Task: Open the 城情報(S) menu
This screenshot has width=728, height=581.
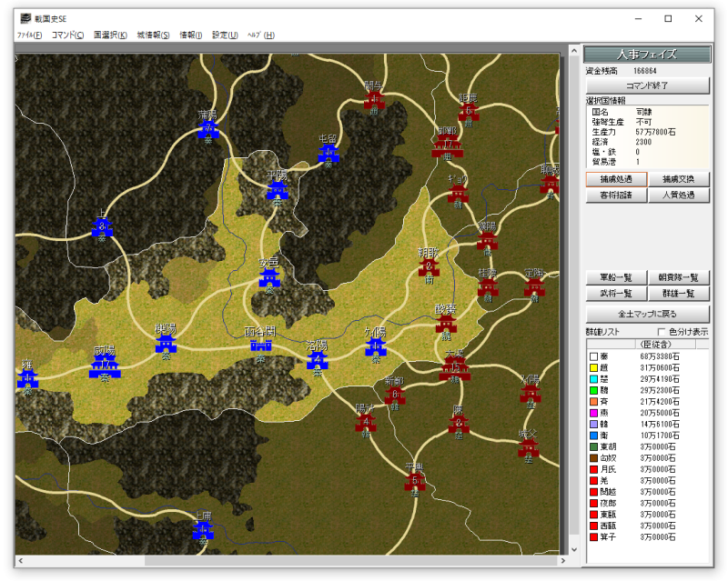Action: point(153,35)
